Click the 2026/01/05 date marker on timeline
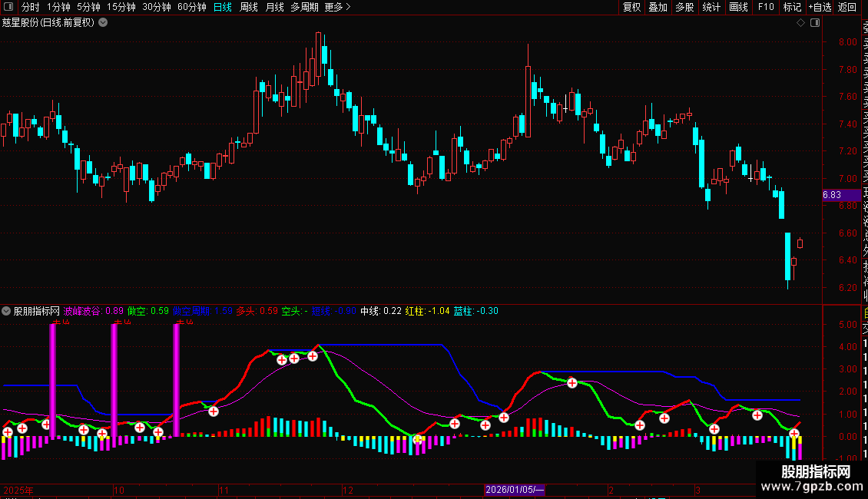This screenshot has width=868, height=499. point(515,490)
